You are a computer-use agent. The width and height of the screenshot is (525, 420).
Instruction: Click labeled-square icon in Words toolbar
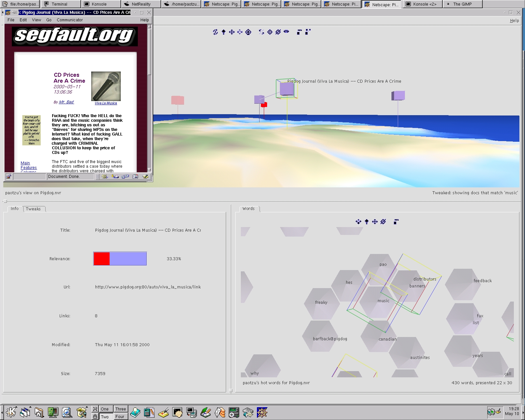396,222
